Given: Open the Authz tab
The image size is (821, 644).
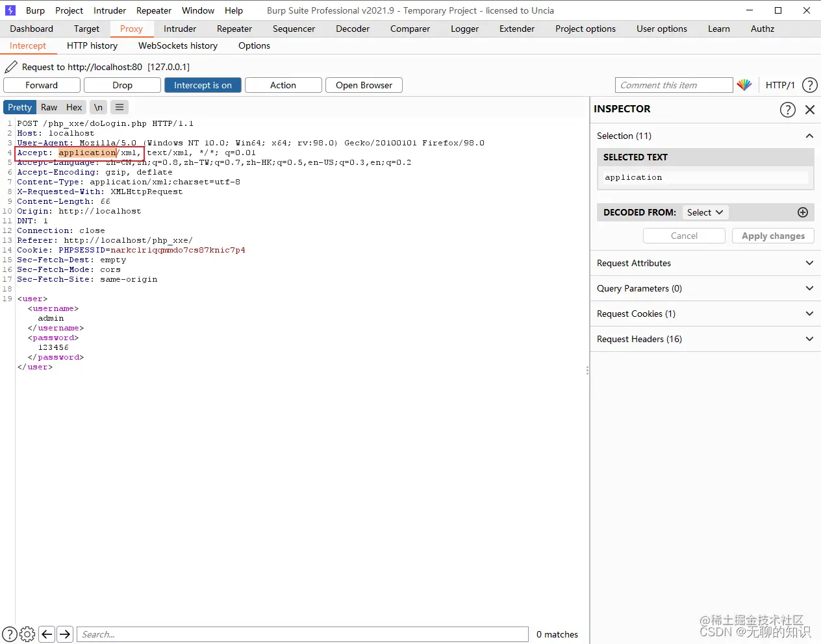Looking at the screenshot, I should click(x=763, y=29).
